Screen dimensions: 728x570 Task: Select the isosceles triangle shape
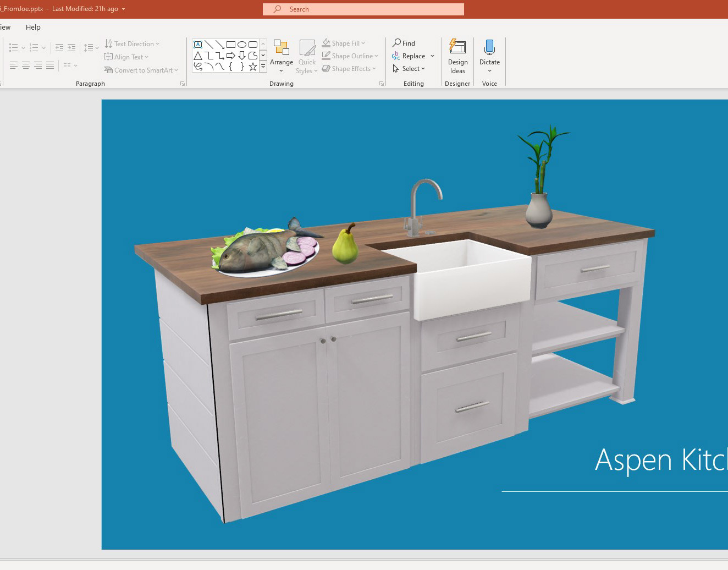click(198, 56)
